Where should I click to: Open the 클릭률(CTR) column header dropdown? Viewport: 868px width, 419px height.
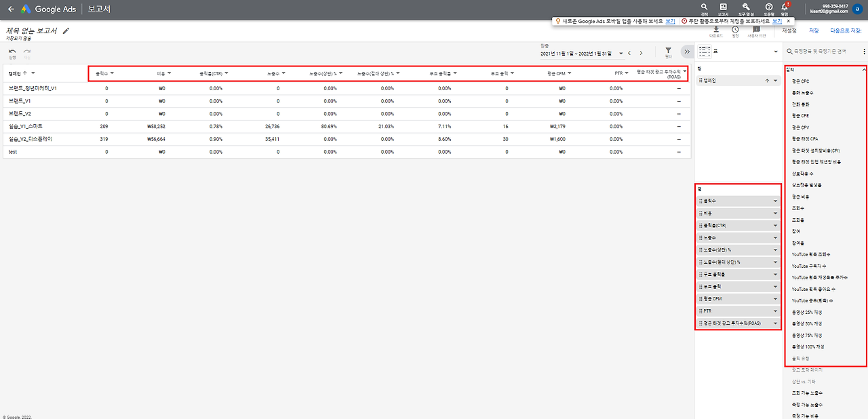pyautogui.click(x=226, y=73)
